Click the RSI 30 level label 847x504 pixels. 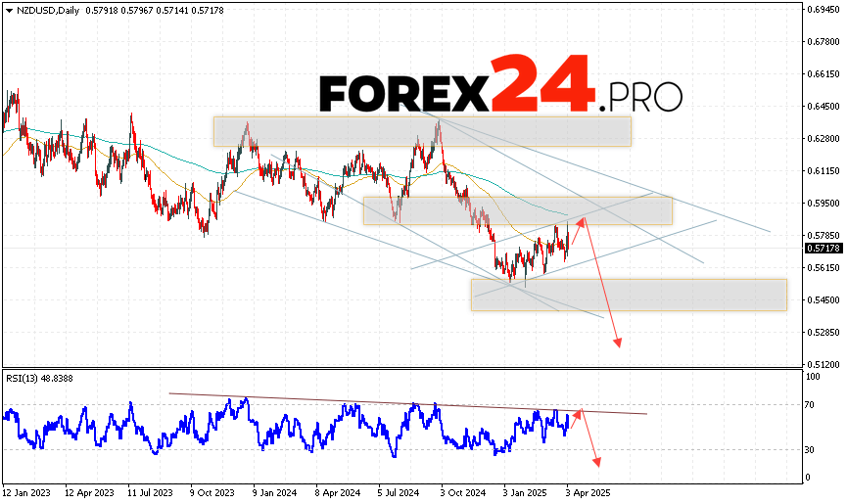point(812,450)
